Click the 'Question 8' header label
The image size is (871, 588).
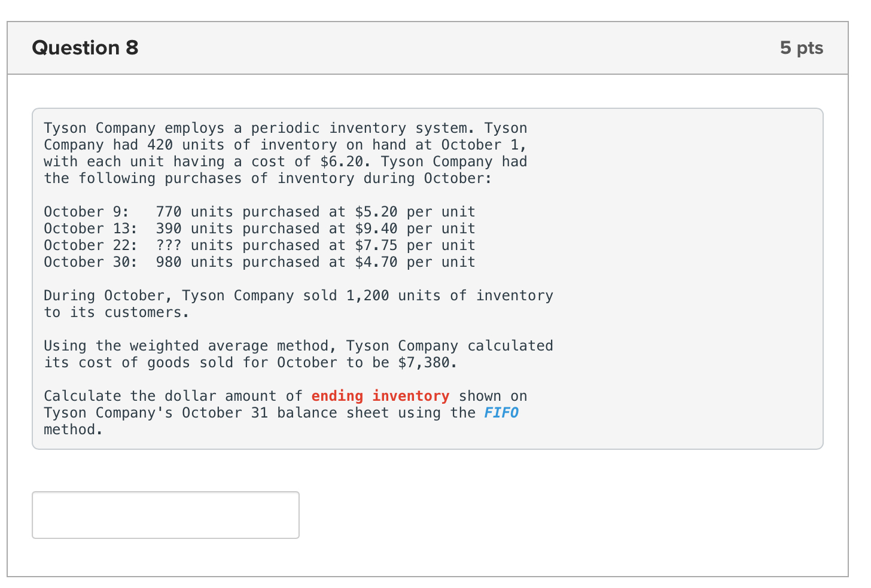tap(85, 47)
